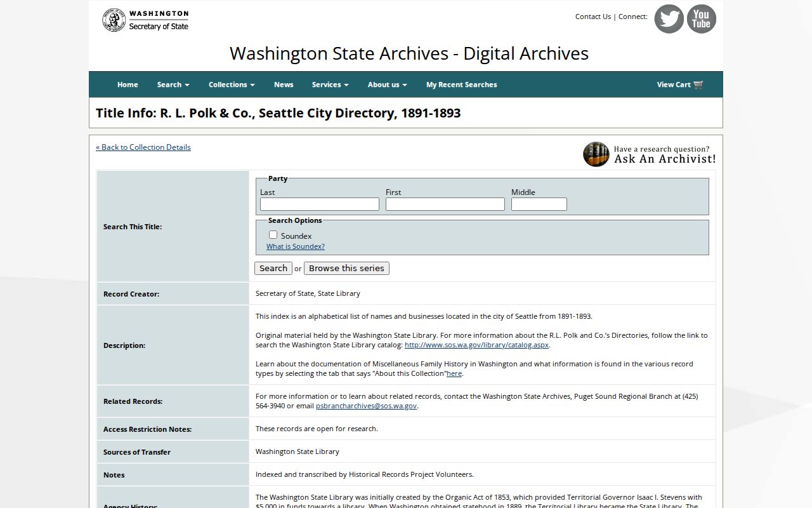Click psbrancharchives@sos.wa.gov email link
The image size is (812, 508).
[x=366, y=406]
